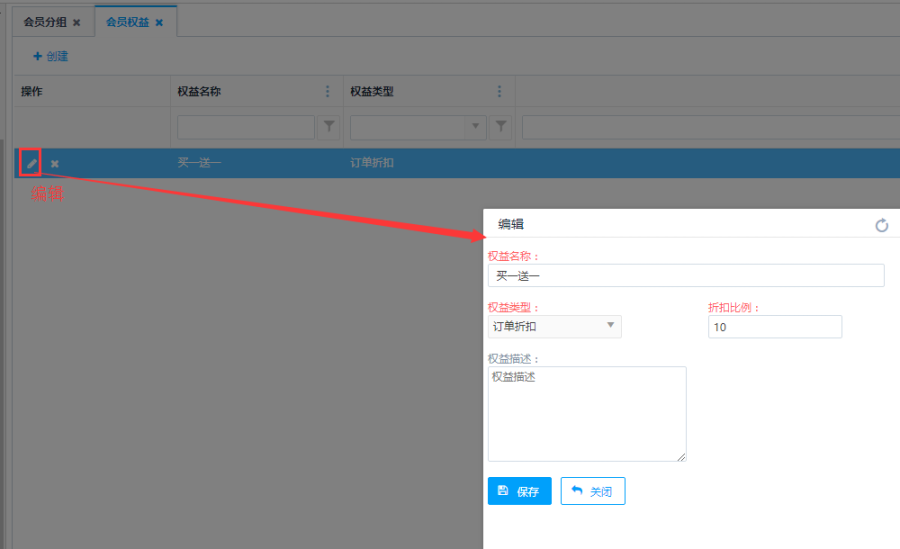
Task: Click the pencil edit icon in the row
Action: 31,163
